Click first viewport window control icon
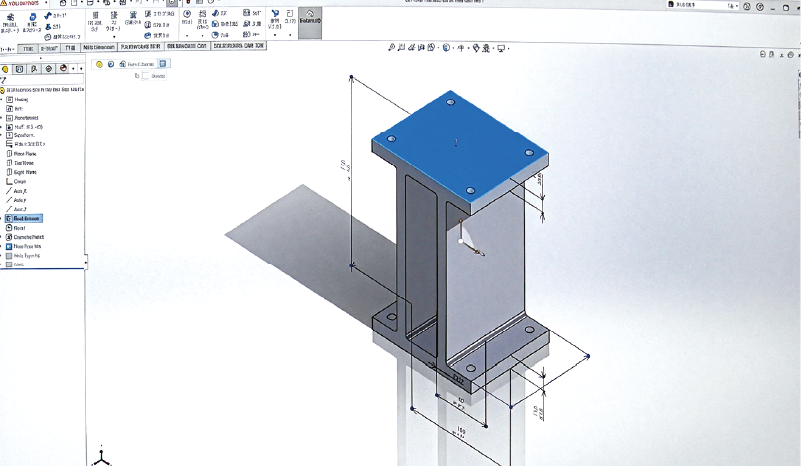 click(763, 54)
